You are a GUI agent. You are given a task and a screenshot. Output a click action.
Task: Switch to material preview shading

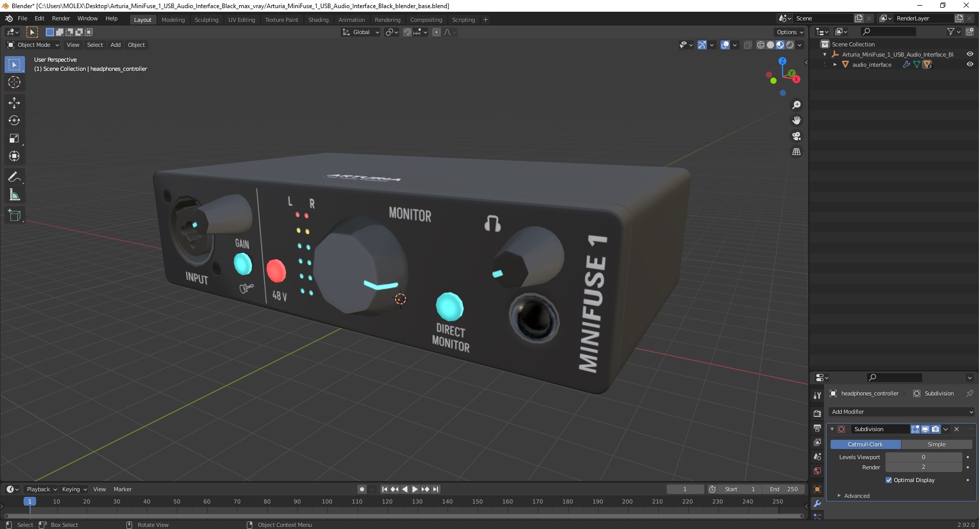pos(780,45)
